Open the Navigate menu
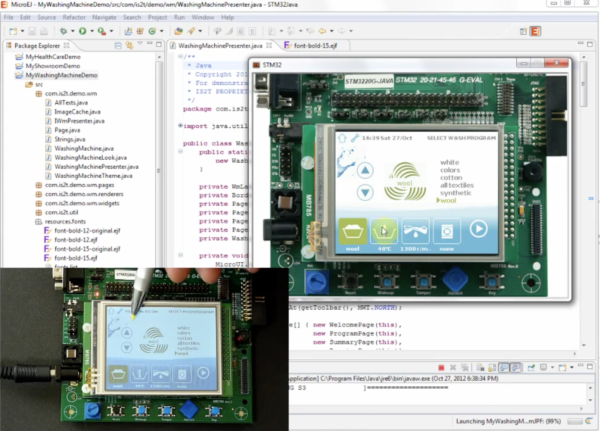 (104, 17)
